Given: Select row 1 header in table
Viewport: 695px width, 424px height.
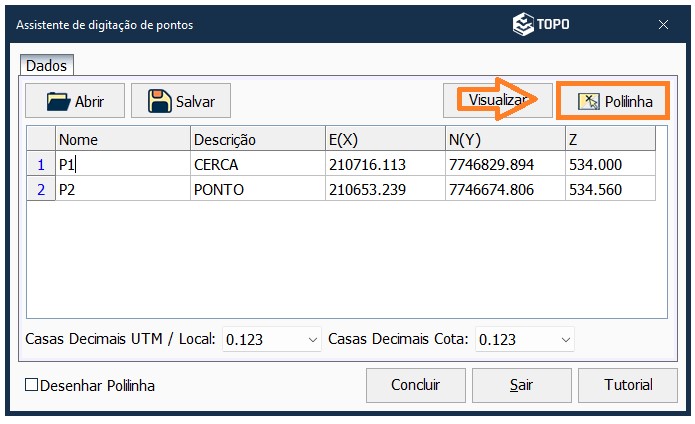Looking at the screenshot, I should click(41, 164).
